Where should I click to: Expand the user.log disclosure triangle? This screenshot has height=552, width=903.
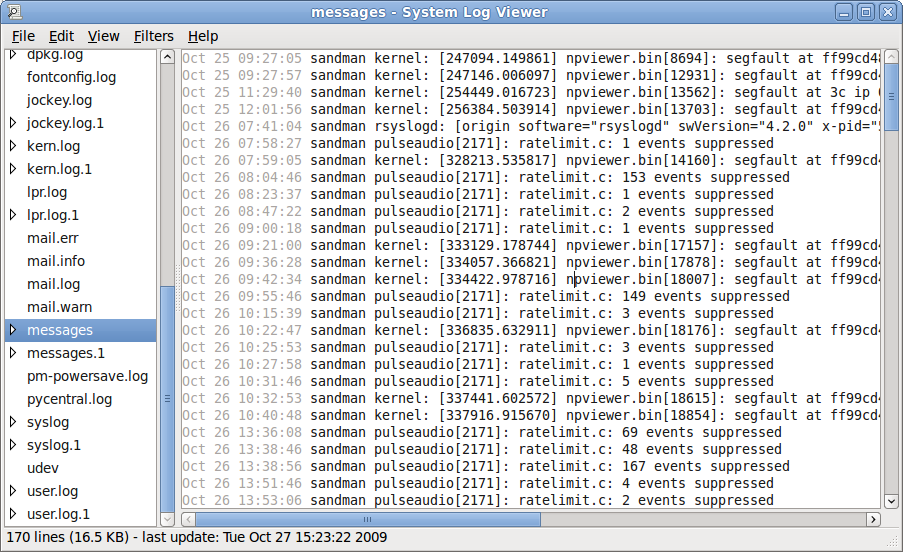(13, 491)
